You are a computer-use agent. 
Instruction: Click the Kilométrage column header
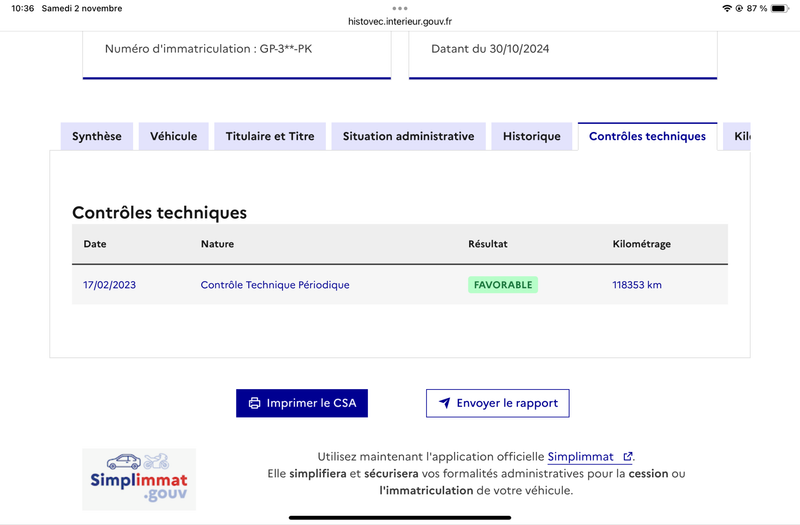point(641,244)
